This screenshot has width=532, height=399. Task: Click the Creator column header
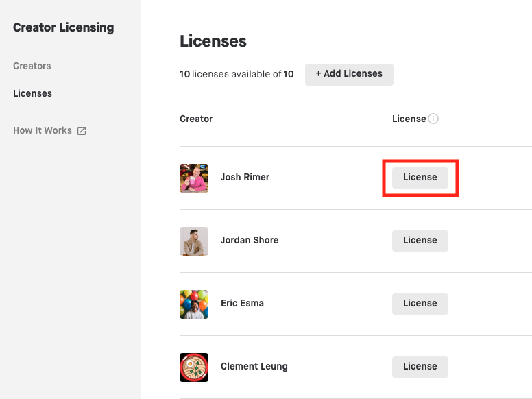tap(196, 119)
